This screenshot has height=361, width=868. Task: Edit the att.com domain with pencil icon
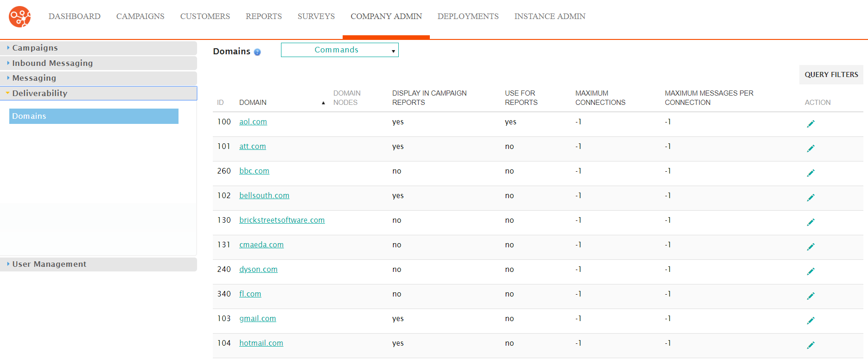click(x=811, y=148)
